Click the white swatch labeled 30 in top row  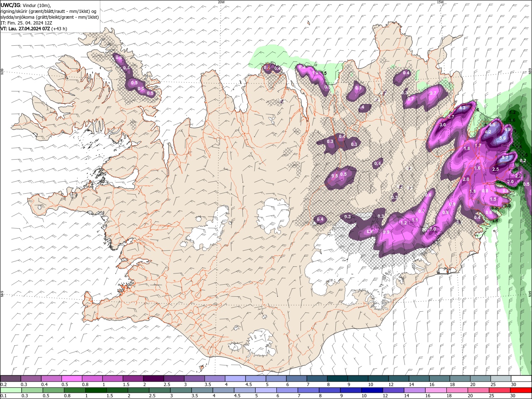[x=521, y=379]
